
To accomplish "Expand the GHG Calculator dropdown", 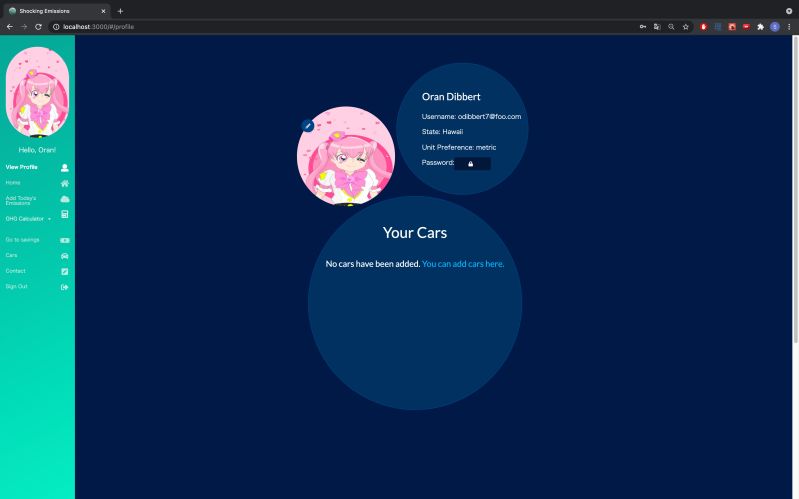I will point(29,219).
